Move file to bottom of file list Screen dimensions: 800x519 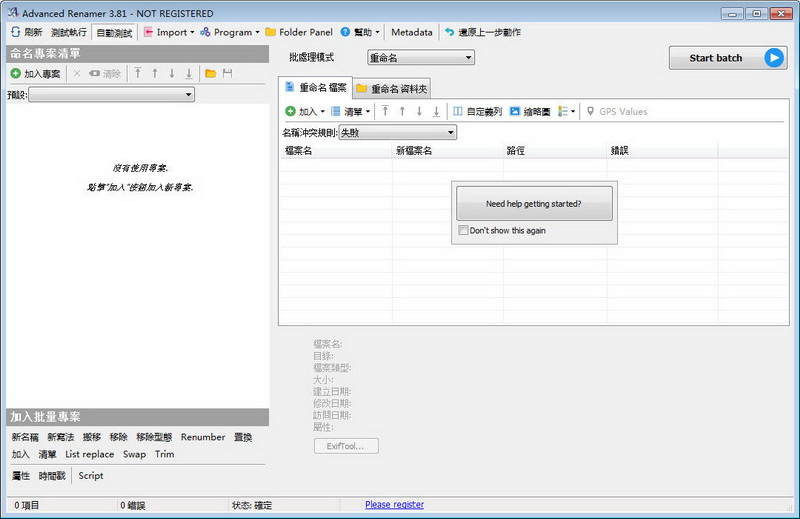[436, 111]
